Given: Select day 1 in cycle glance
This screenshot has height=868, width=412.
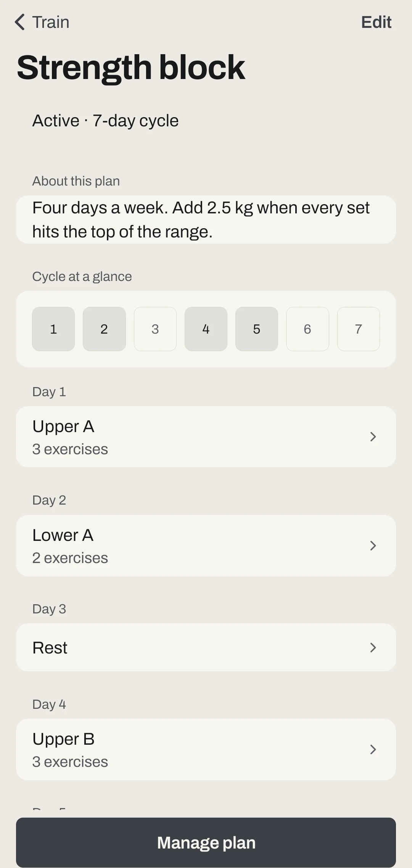Looking at the screenshot, I should tap(53, 329).
